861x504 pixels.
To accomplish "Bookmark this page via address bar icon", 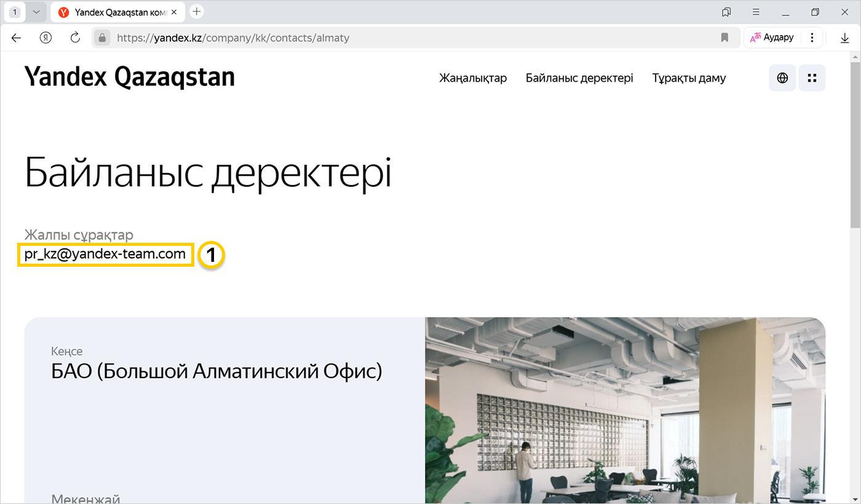I will click(724, 38).
